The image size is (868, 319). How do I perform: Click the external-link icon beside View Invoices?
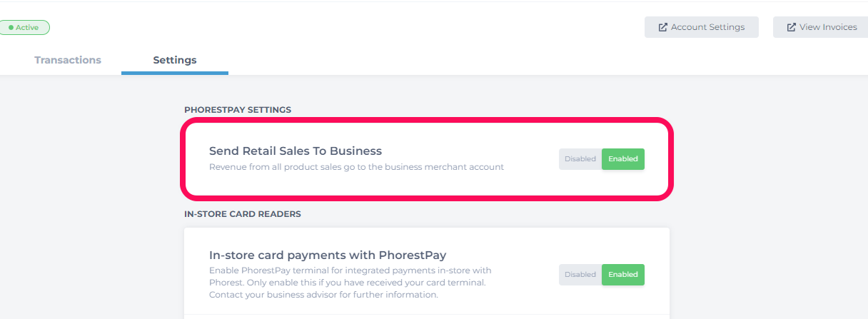point(791,27)
